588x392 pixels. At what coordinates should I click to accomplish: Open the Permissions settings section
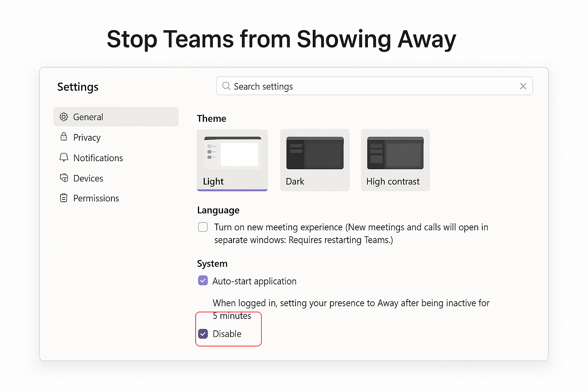tap(116, 198)
